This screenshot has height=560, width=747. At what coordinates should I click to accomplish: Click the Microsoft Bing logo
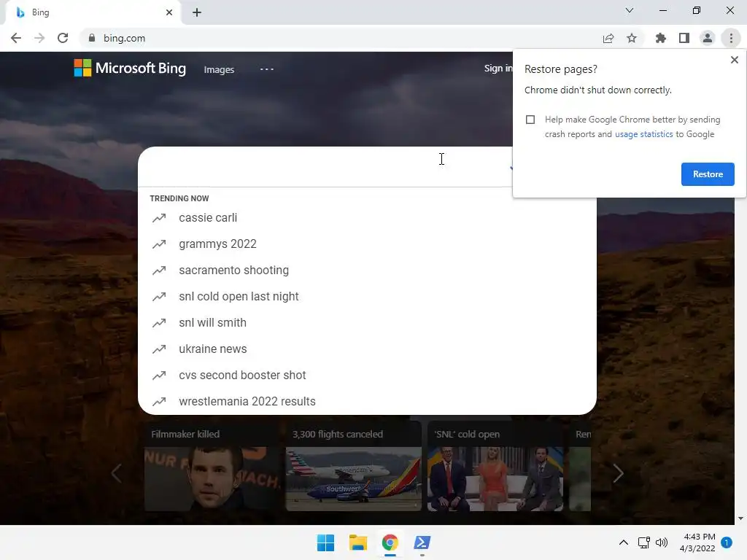click(130, 68)
